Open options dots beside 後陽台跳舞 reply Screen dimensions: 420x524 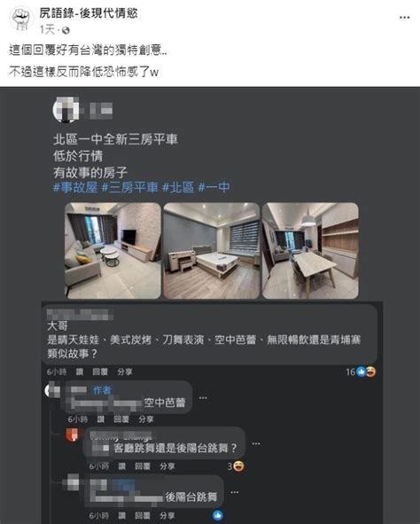[x=235, y=492]
